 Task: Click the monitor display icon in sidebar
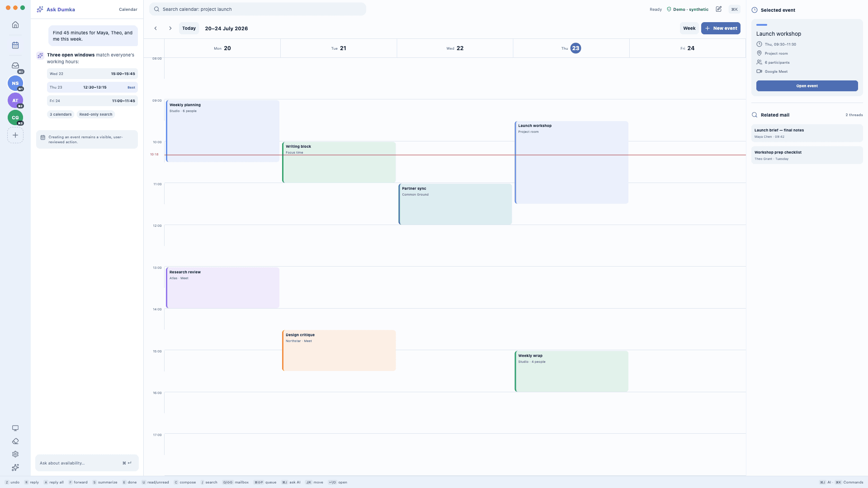(x=15, y=428)
